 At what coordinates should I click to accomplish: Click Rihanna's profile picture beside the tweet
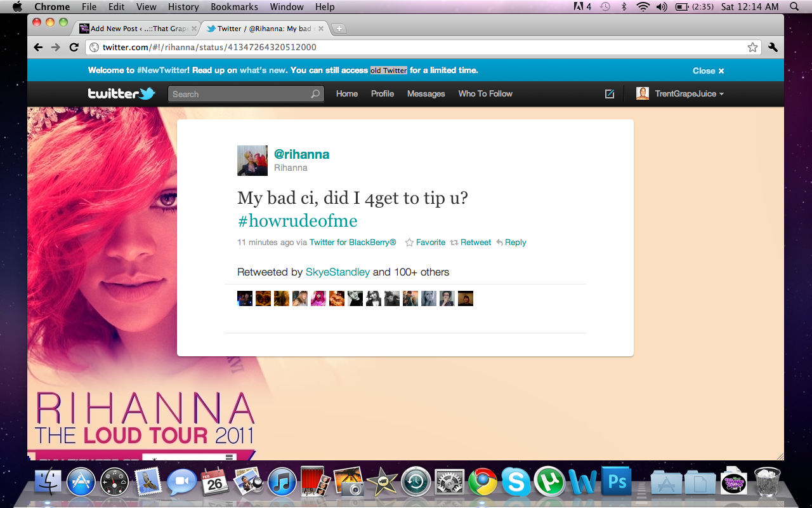point(252,161)
